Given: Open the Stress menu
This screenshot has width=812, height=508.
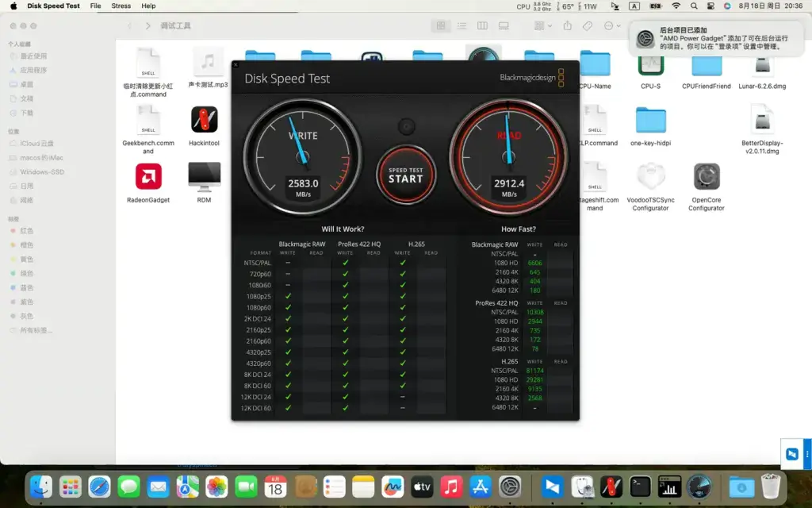Looking at the screenshot, I should (x=121, y=6).
